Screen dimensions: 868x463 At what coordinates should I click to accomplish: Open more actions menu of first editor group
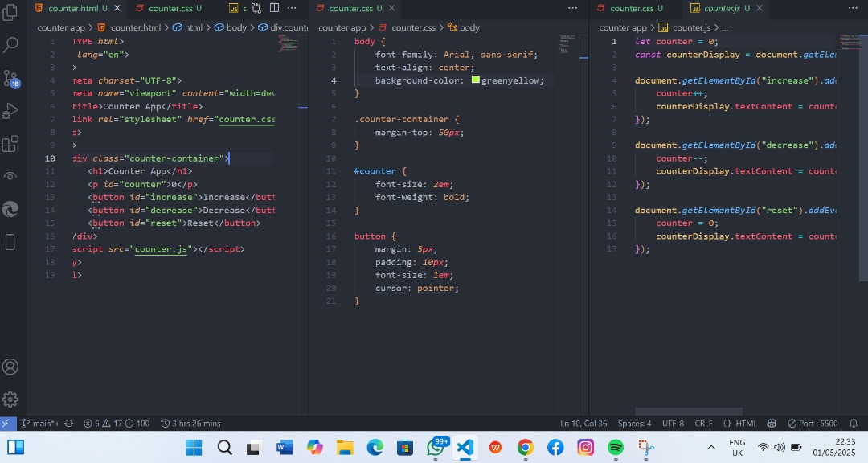point(293,8)
